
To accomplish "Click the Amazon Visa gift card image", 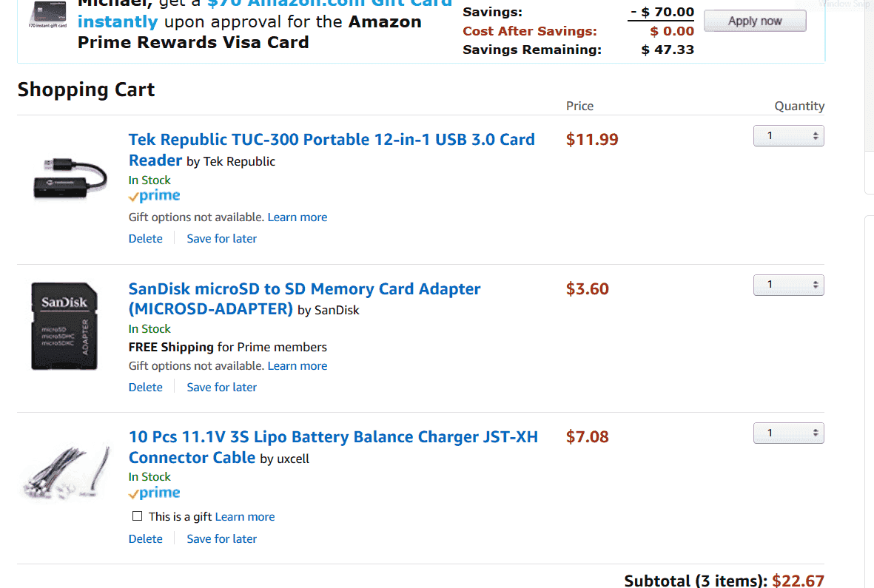I will pos(48,14).
